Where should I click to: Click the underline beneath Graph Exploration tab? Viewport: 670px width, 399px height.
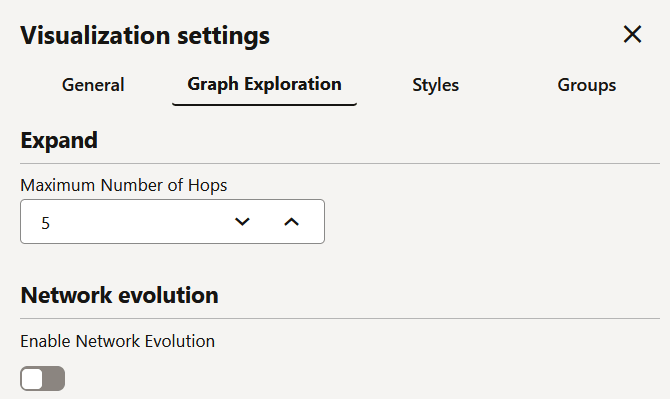264,104
